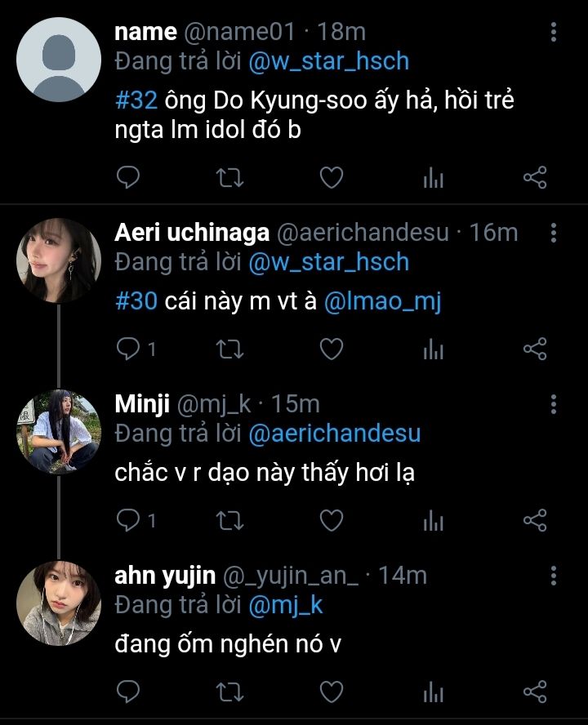Open the #30 hashtag link
588x725 pixels.
[136, 302]
